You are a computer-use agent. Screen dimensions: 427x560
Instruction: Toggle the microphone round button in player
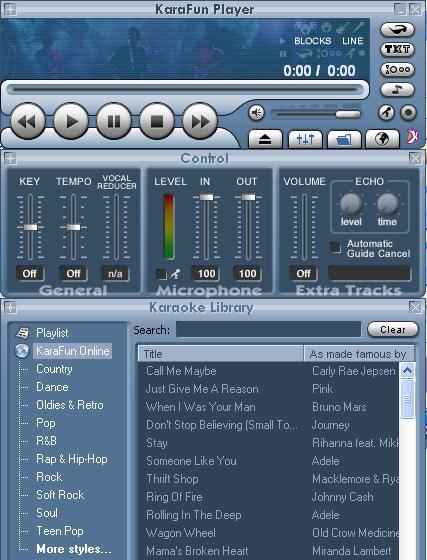pyautogui.click(x=386, y=113)
